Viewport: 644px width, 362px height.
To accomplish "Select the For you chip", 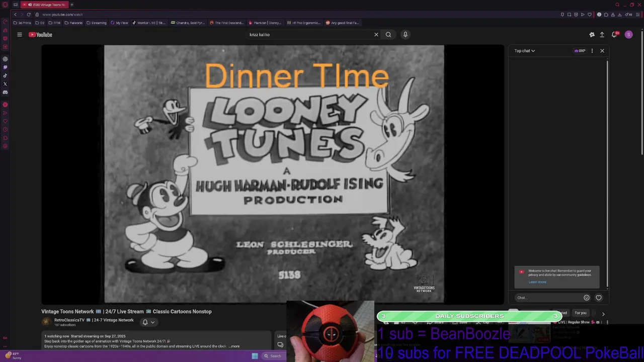I will click(x=581, y=313).
